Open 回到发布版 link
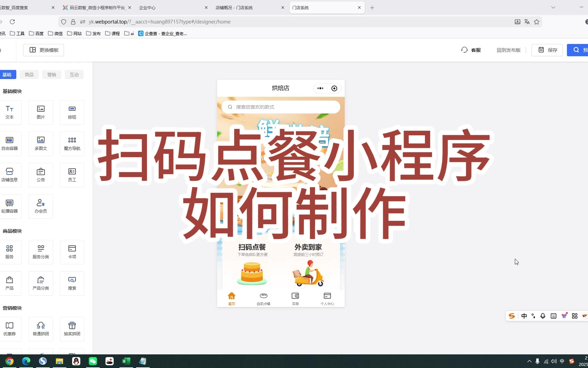Image resolution: width=588 pixels, height=368 pixels. click(x=508, y=50)
